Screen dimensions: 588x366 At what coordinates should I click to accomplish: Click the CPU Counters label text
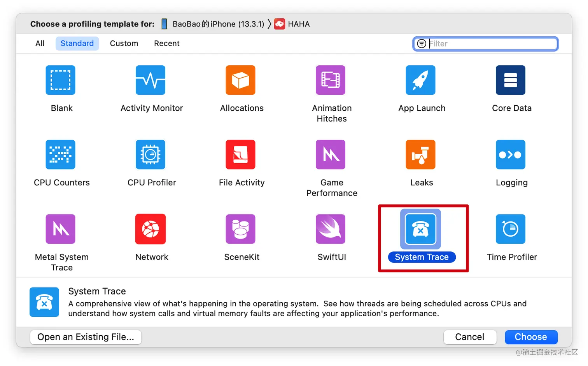coord(62,183)
